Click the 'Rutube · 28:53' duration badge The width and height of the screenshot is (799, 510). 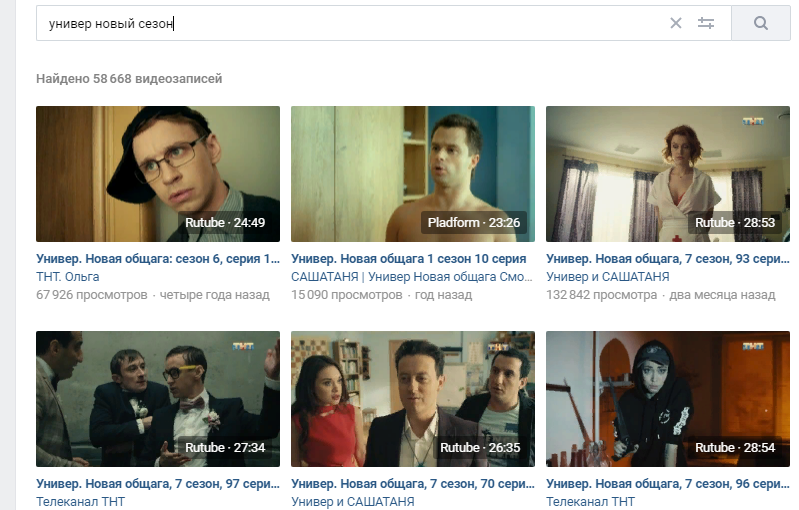(x=735, y=223)
